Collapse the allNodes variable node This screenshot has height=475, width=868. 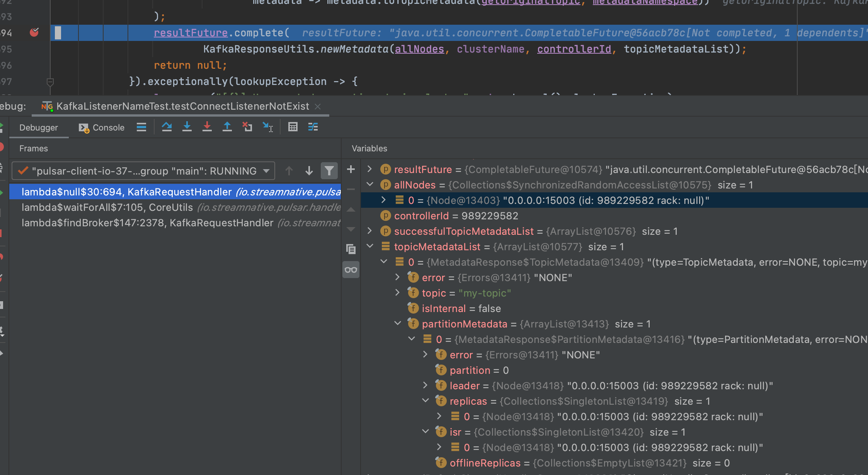370,185
